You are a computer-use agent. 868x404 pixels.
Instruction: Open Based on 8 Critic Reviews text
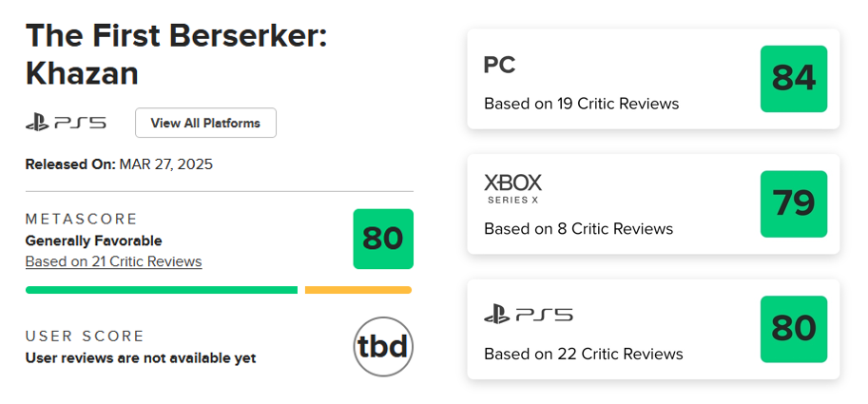pos(578,228)
